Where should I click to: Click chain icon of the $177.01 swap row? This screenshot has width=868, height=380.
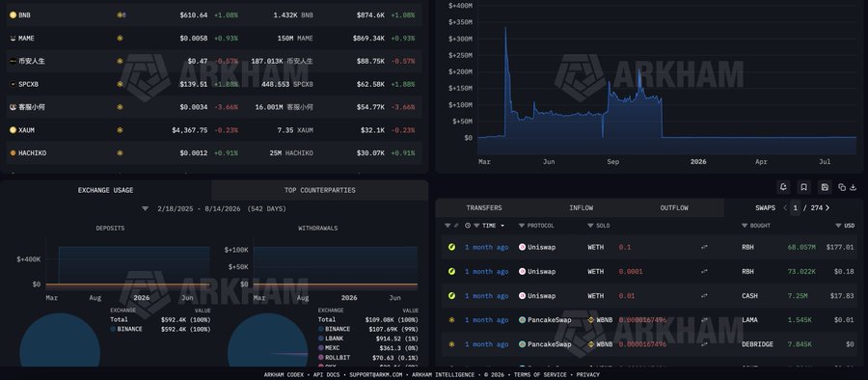point(451,247)
